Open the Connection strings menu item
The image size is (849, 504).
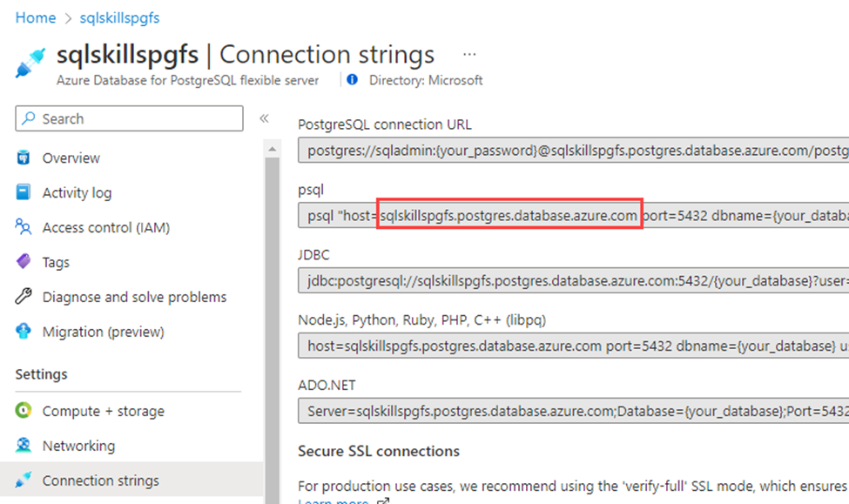click(100, 480)
